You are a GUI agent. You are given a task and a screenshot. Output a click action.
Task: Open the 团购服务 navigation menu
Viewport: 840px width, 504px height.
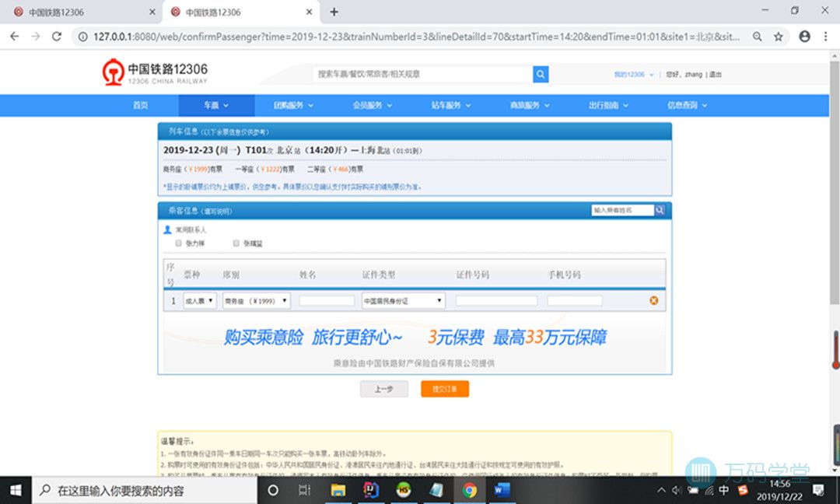click(x=292, y=105)
